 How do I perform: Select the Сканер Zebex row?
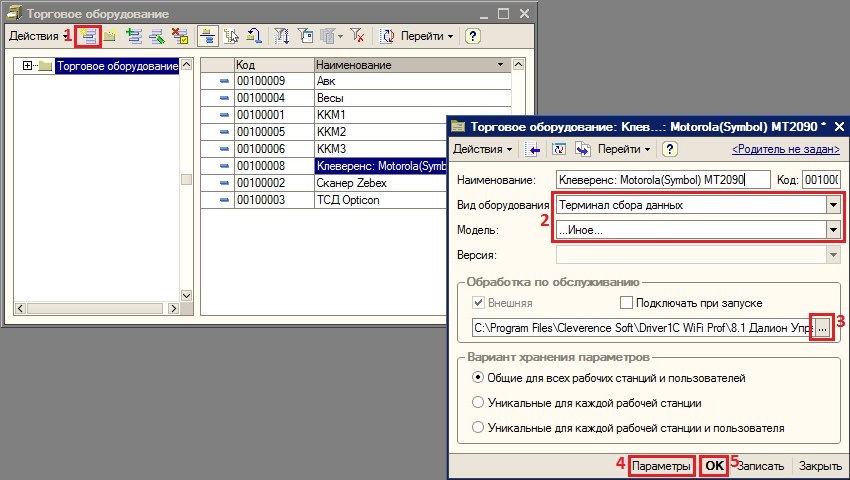[356, 183]
